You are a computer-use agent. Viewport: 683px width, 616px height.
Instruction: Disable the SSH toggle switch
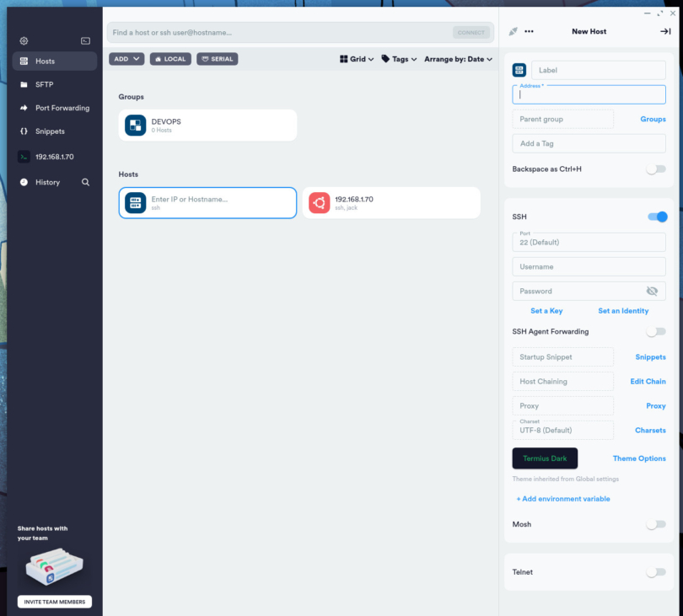(657, 217)
